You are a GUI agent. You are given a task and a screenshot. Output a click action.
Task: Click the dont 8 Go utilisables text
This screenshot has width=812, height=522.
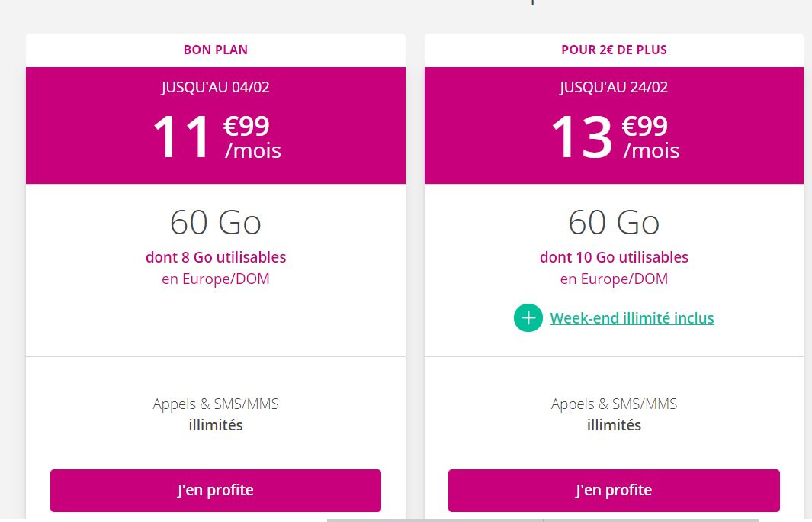216,257
